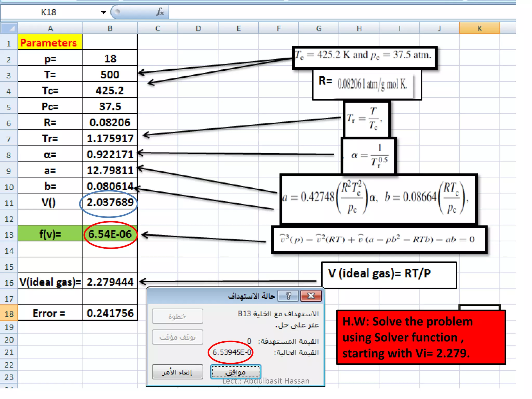Select the Error value 0.241756 cell
The image size is (532, 399).
[110, 313]
